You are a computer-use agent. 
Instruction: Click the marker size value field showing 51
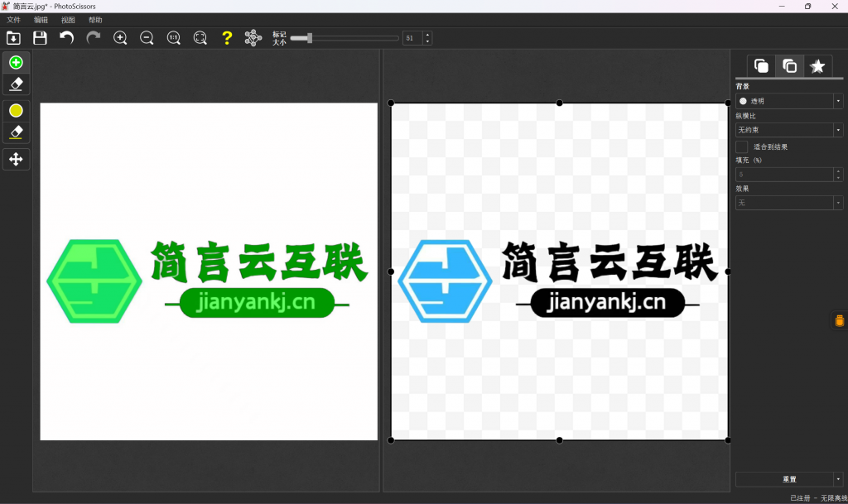pyautogui.click(x=412, y=38)
